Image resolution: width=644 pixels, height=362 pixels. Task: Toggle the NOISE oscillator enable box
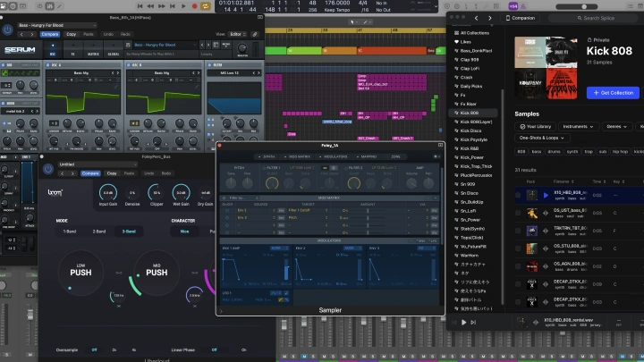pyautogui.click(x=3, y=104)
